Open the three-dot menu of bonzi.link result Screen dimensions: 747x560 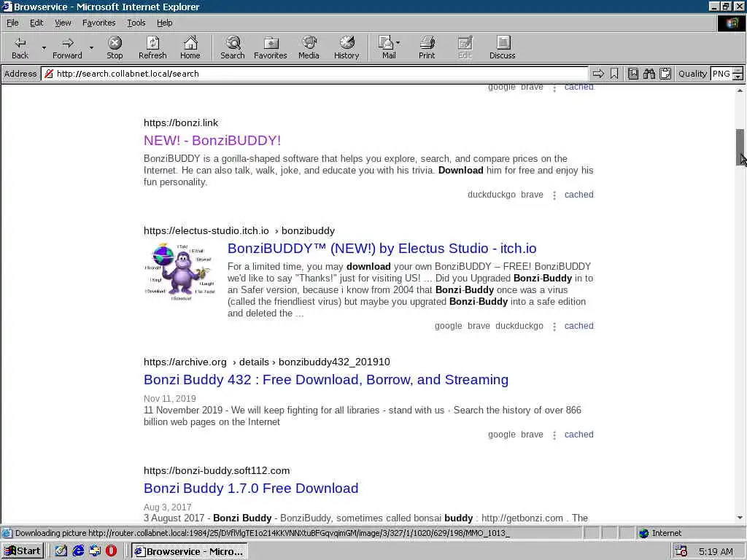coord(554,195)
